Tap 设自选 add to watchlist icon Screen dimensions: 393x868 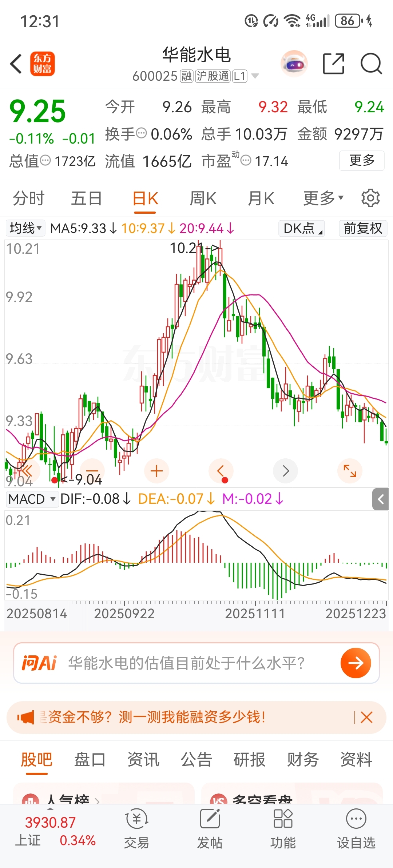click(356, 829)
